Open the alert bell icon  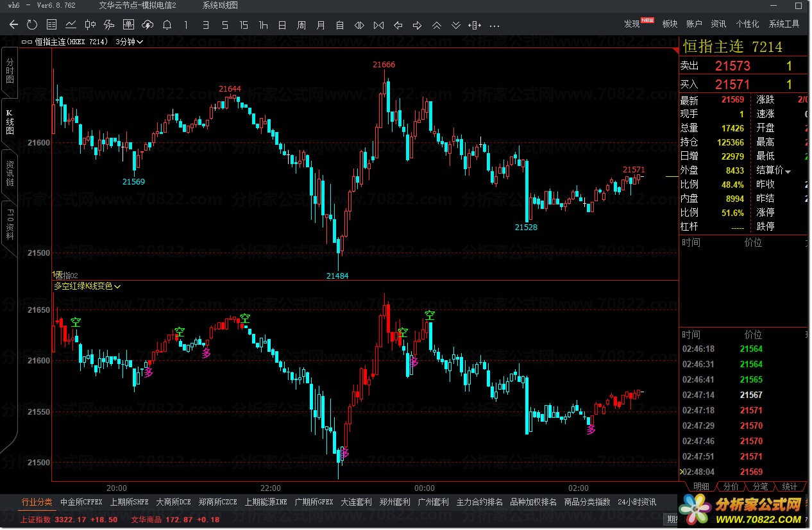click(167, 25)
